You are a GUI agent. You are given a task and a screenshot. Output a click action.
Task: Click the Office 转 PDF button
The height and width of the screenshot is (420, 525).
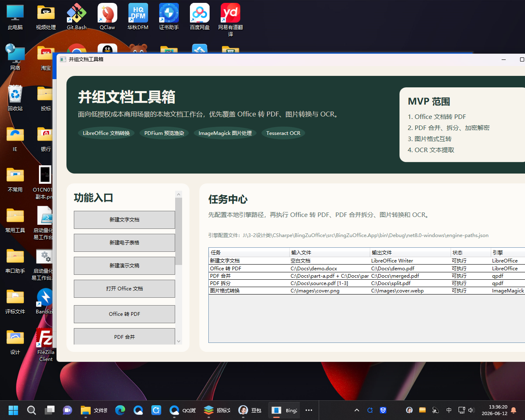point(124,314)
